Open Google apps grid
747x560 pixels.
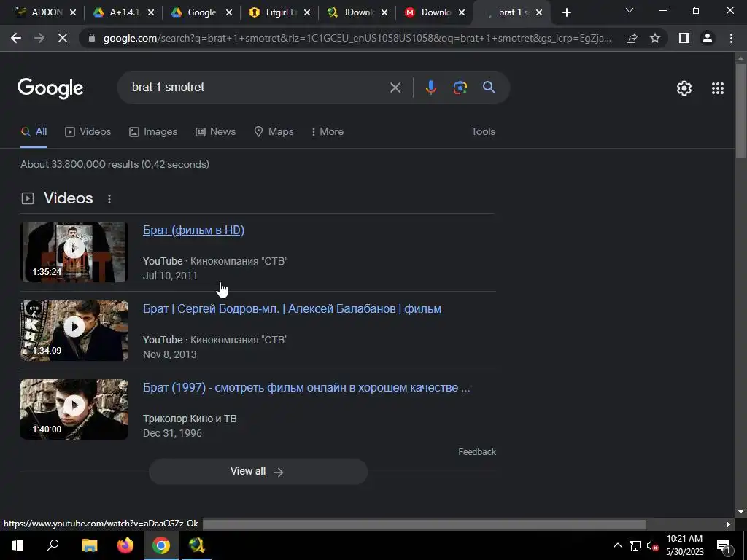718,88
